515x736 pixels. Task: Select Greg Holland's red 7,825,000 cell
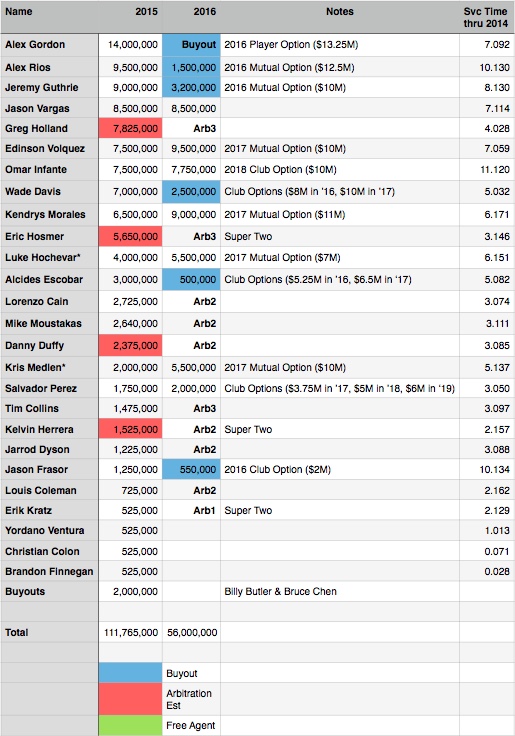coord(131,129)
